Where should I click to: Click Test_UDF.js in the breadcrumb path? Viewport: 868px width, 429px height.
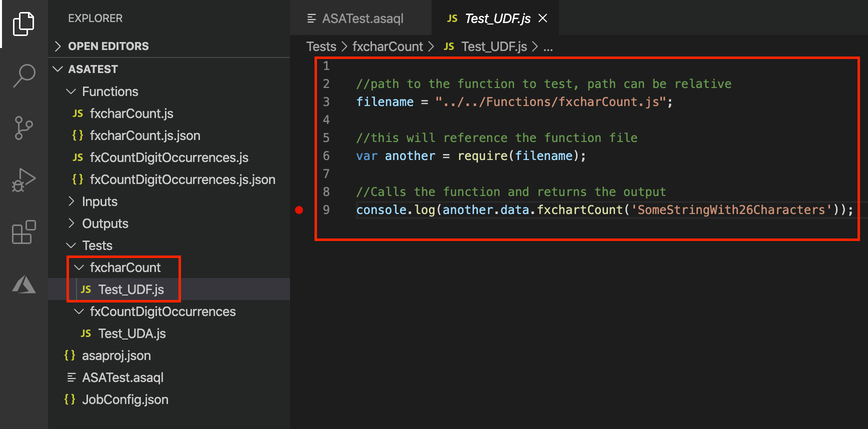(x=494, y=46)
